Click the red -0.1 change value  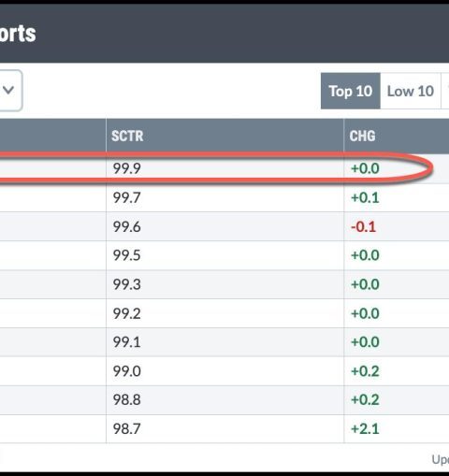364,226
